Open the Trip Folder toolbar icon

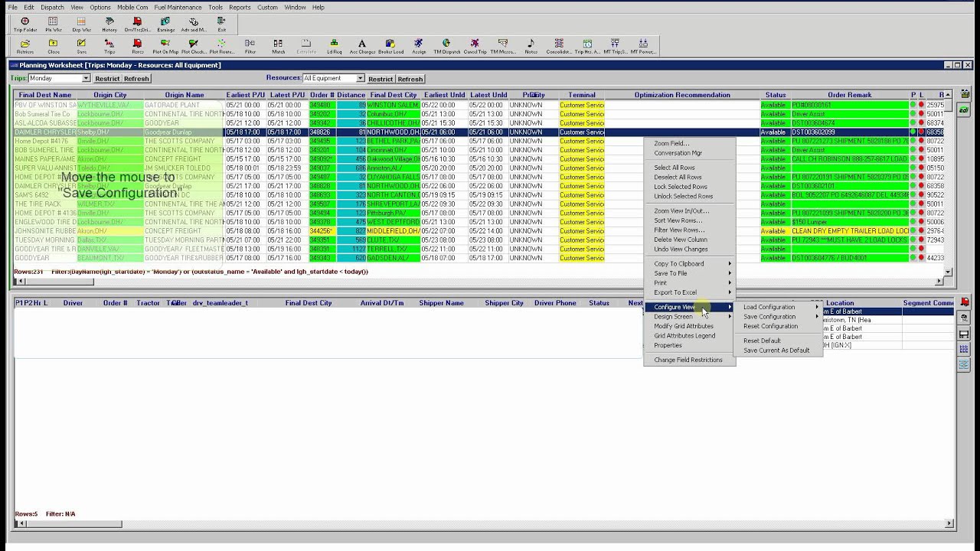(25, 24)
